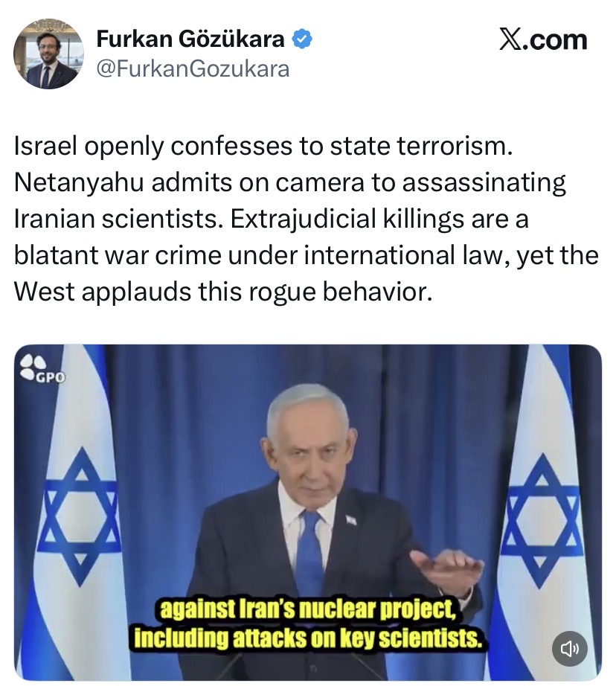Open the @FurkanGozukara handle link

tap(193, 68)
